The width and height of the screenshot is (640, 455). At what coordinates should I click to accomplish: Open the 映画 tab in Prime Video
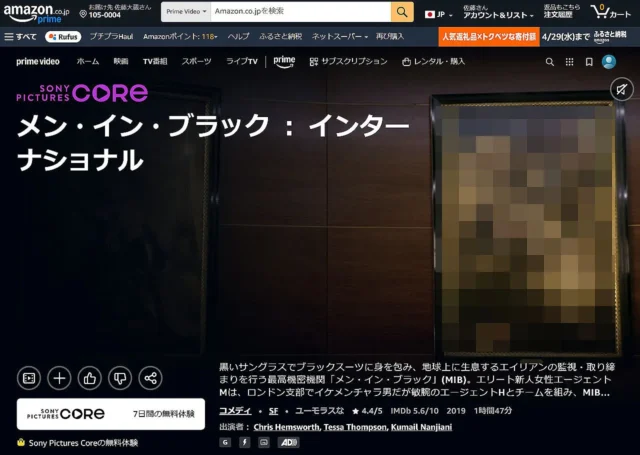click(120, 61)
